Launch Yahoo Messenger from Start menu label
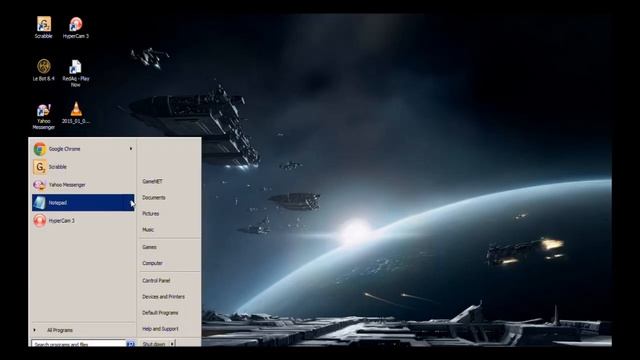This screenshot has width=640, height=360. [x=67, y=185]
